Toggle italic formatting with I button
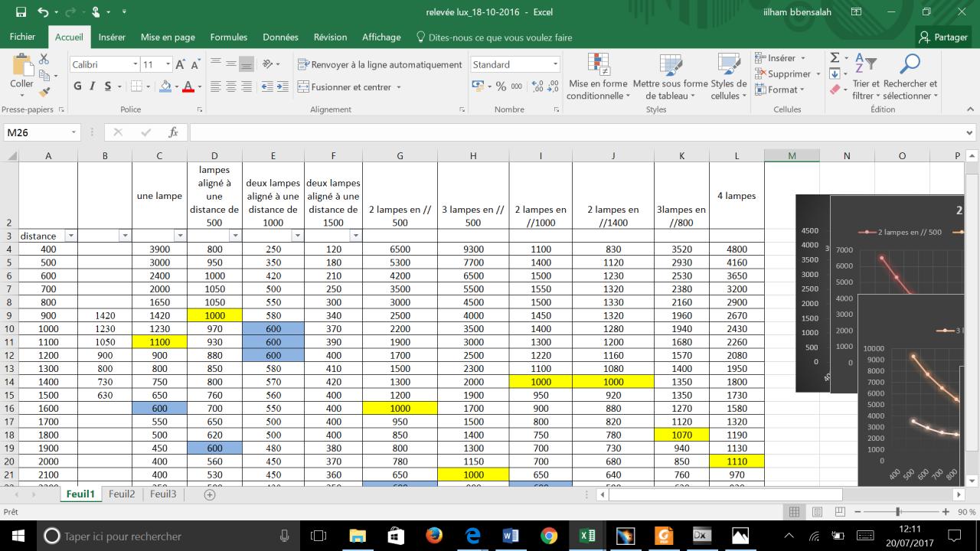 (93, 86)
